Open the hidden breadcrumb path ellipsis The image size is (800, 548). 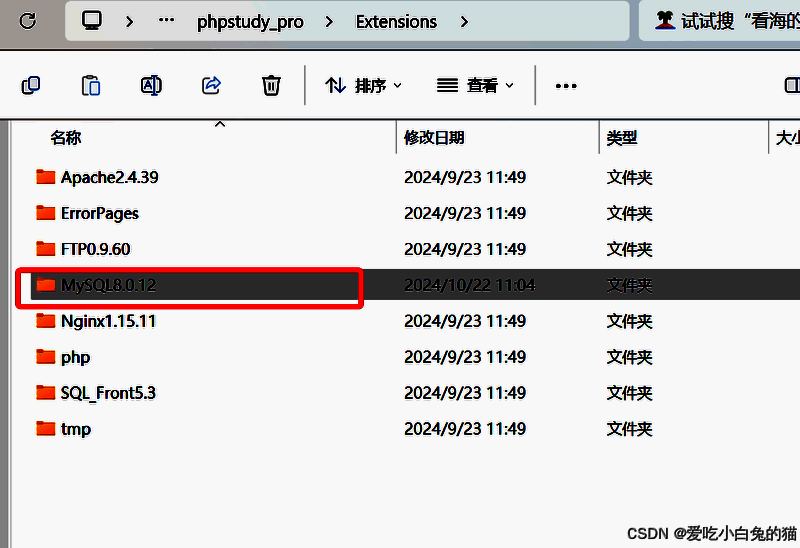click(166, 20)
